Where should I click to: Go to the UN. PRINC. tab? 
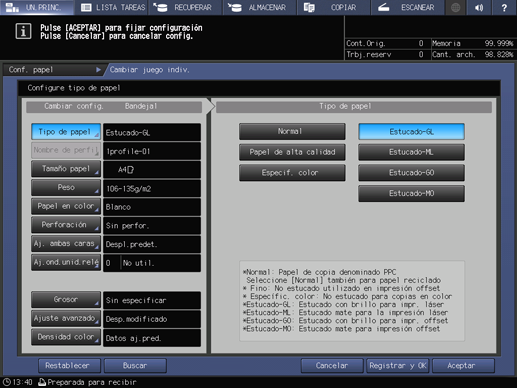click(x=37, y=7)
